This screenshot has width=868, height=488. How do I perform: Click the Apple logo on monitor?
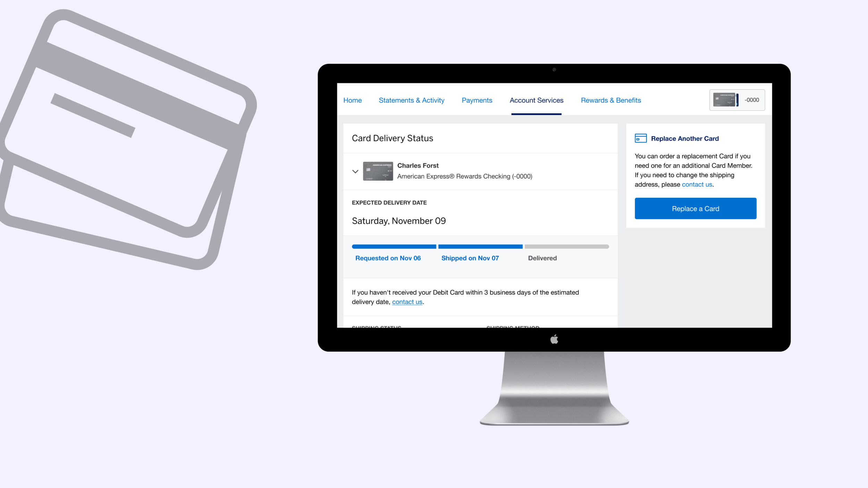(554, 339)
